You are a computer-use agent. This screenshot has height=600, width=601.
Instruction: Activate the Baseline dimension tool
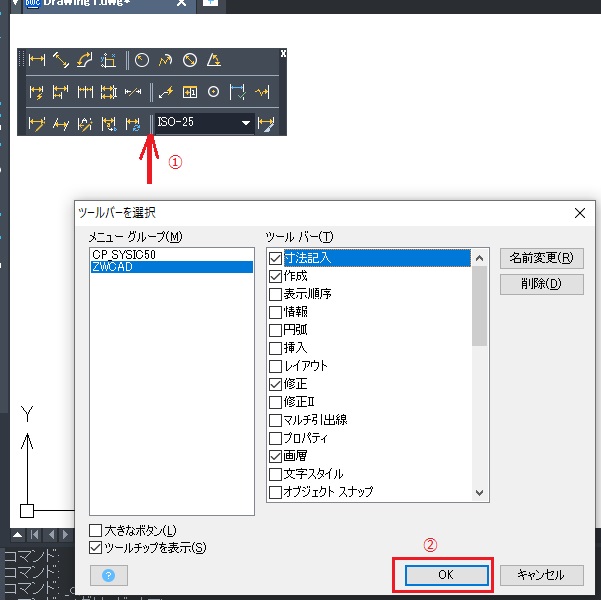pos(61,92)
